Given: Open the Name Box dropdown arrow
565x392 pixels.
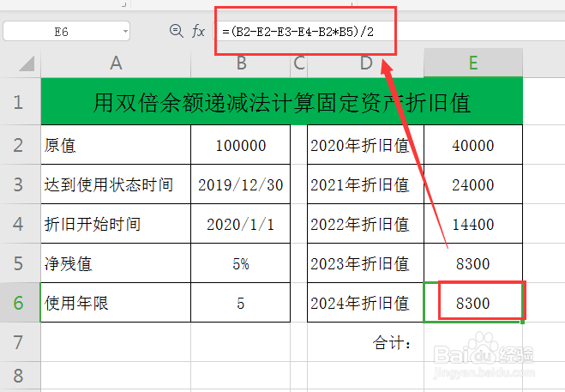Looking at the screenshot, I should point(125,32).
